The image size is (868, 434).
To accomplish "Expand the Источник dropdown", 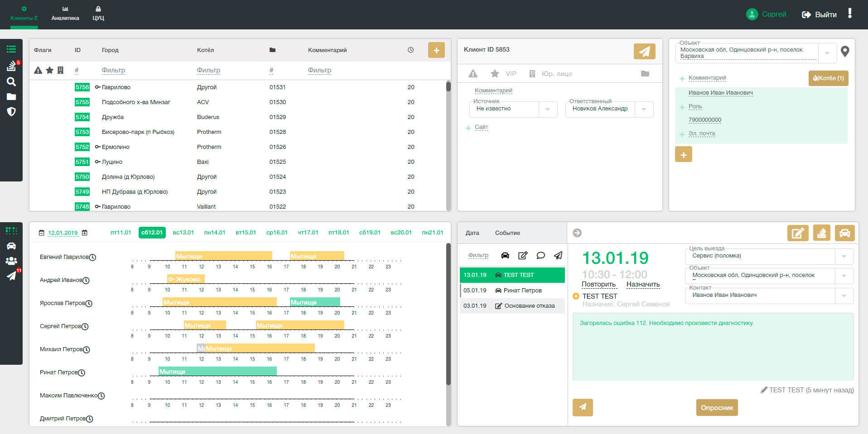I will (x=548, y=109).
